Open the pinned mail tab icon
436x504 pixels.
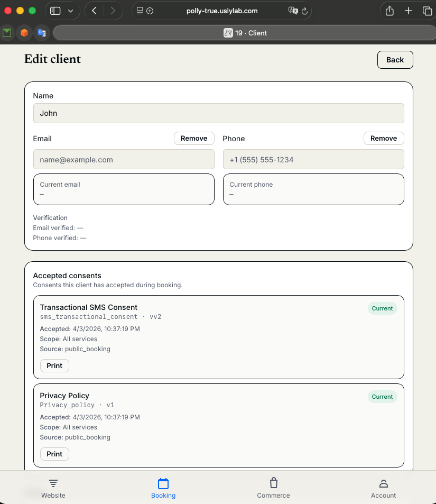pyautogui.click(x=7, y=33)
